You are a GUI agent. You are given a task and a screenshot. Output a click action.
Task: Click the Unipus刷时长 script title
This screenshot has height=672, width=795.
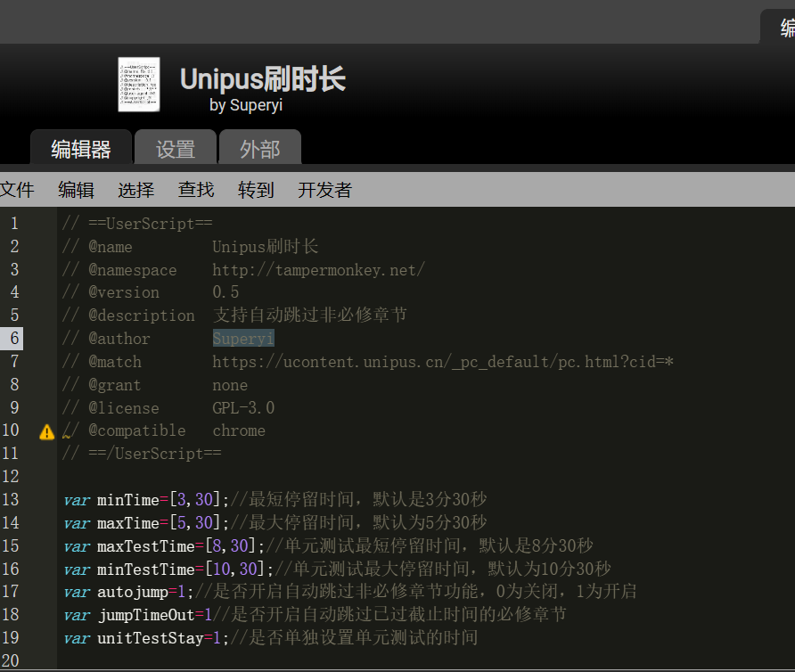tap(263, 79)
